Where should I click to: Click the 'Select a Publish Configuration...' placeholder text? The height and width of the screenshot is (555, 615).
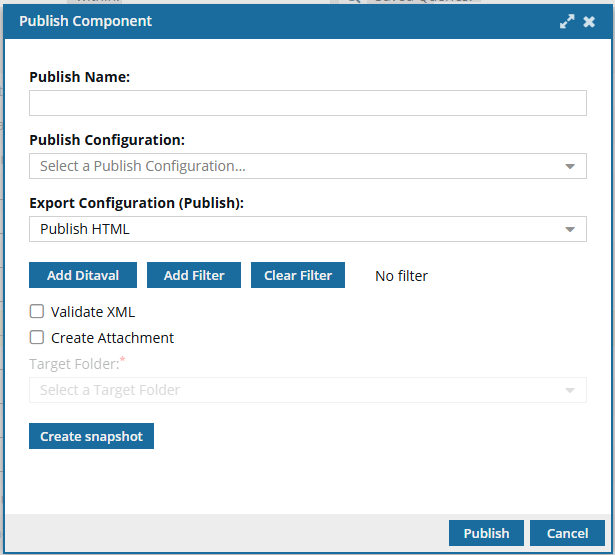point(143,166)
